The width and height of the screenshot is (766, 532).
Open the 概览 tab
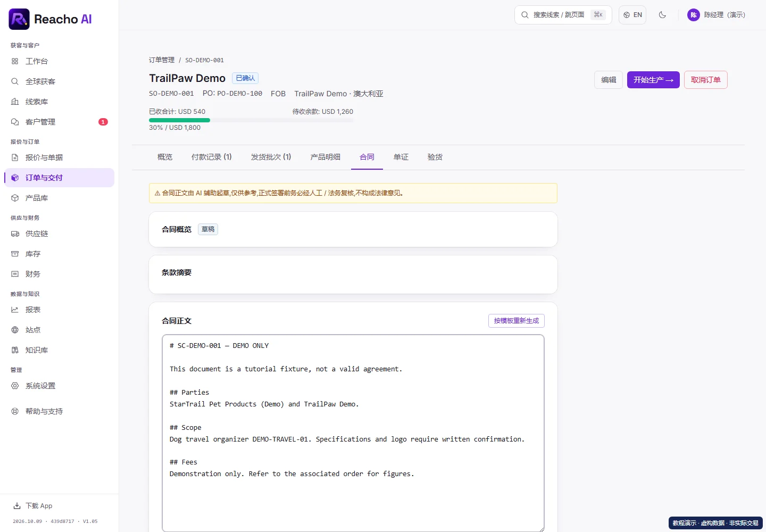(x=165, y=157)
